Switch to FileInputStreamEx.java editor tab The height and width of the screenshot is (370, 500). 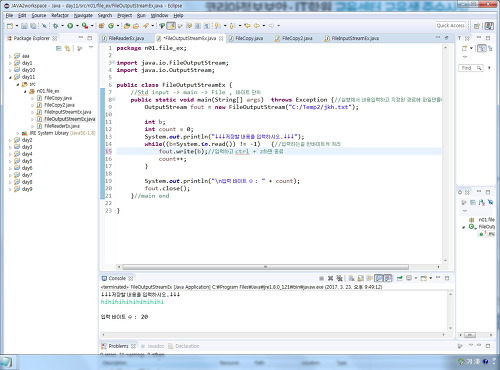point(352,38)
